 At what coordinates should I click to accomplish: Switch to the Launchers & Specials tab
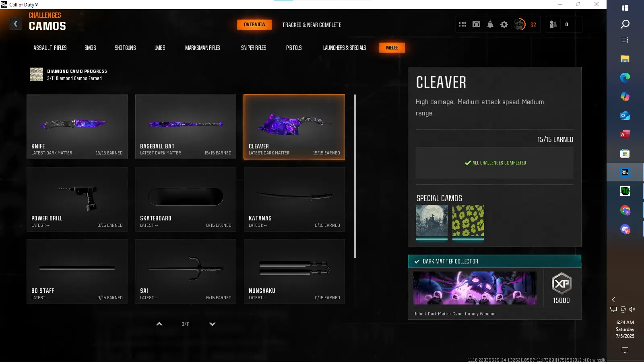(345, 48)
